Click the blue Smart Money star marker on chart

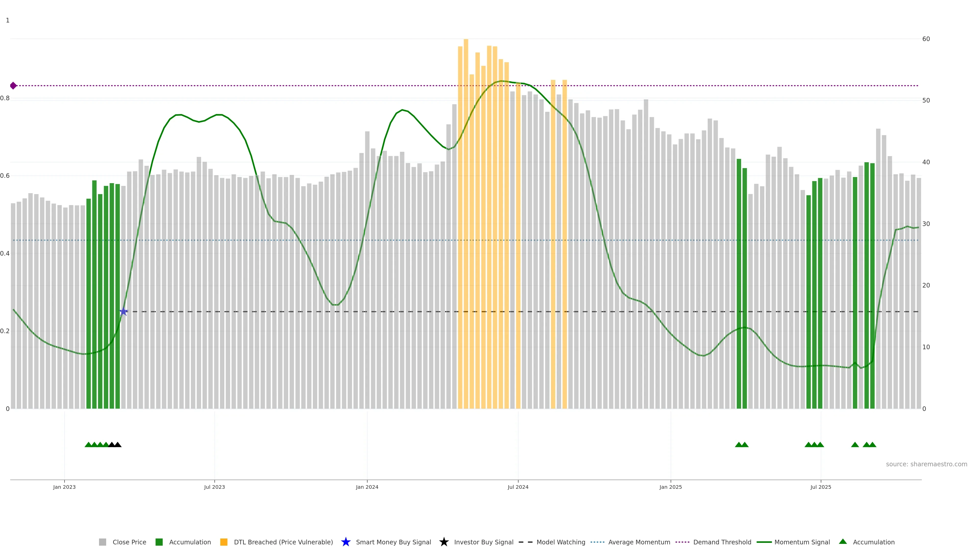(x=123, y=311)
